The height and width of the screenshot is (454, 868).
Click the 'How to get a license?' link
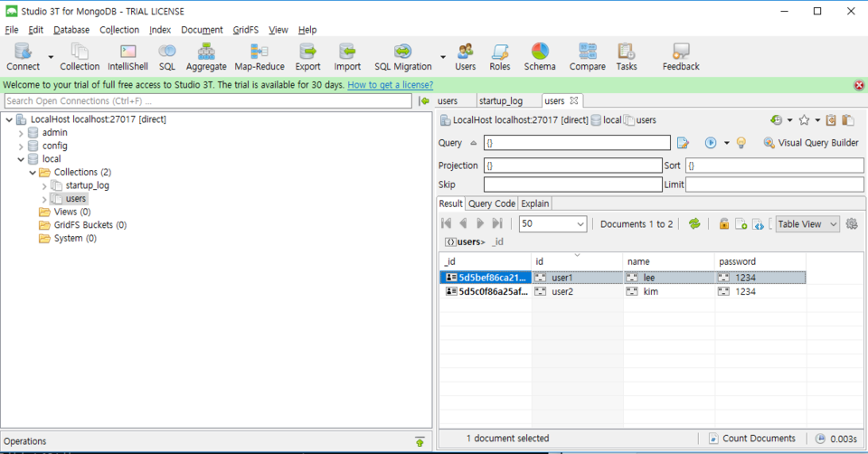[x=391, y=85]
